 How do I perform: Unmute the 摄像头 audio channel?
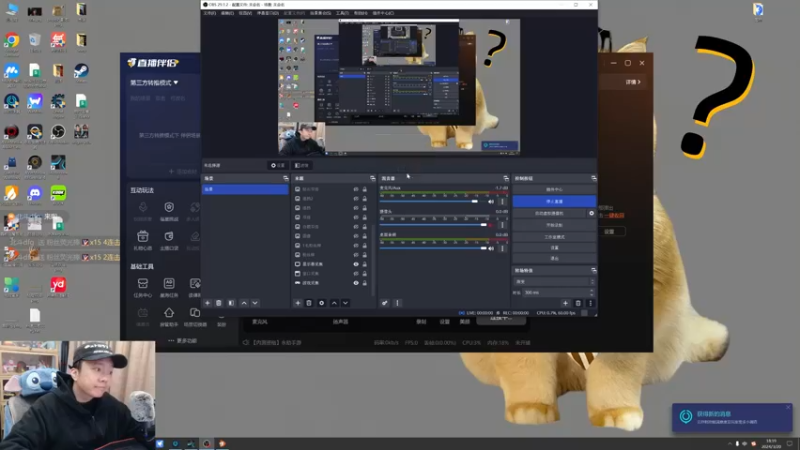click(x=491, y=225)
